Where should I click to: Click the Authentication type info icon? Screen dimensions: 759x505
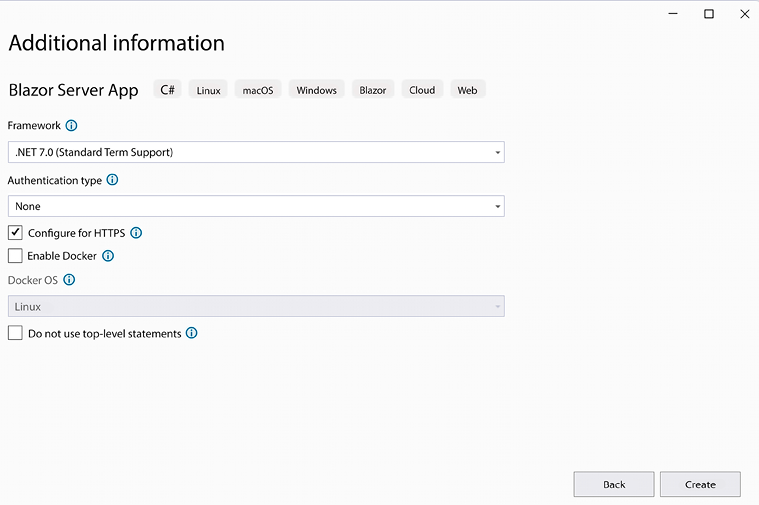pos(112,180)
